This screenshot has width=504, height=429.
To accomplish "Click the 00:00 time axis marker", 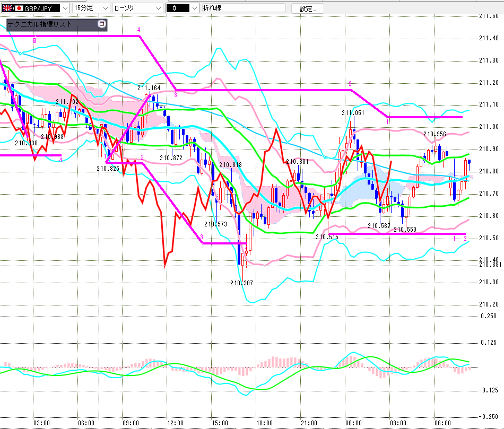I will 353,423.
